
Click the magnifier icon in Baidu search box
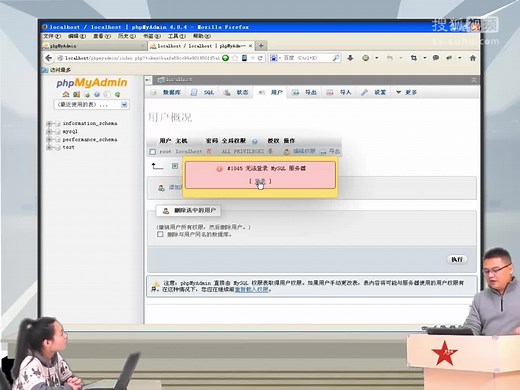pyautogui.click(x=336, y=58)
